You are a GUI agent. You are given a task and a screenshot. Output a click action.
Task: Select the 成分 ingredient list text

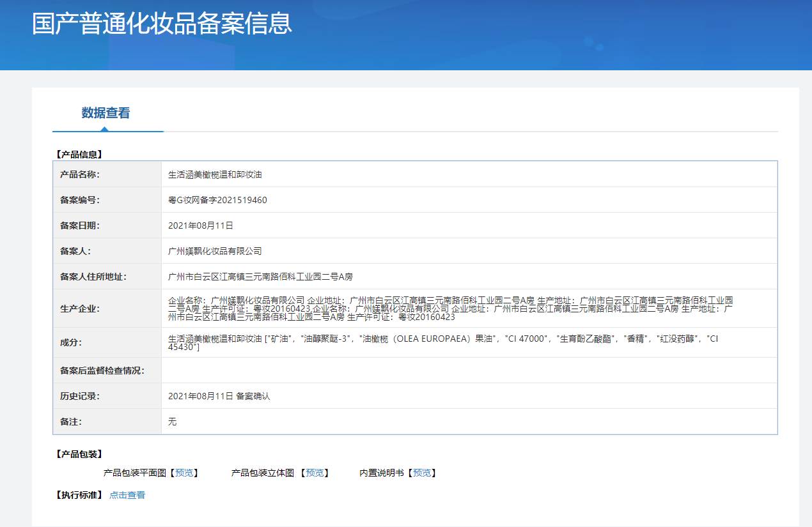[x=443, y=342]
